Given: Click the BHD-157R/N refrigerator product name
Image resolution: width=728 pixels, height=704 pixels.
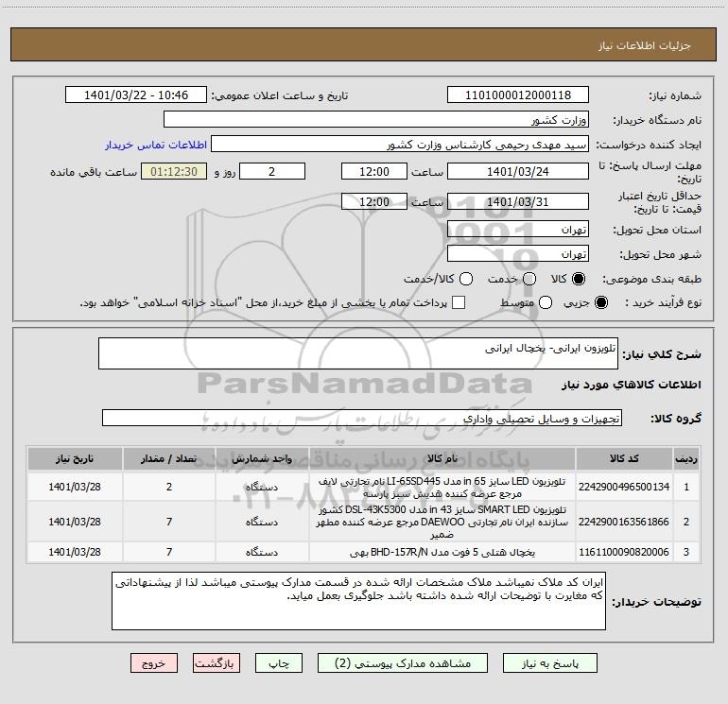Looking at the screenshot, I should click(442, 552).
